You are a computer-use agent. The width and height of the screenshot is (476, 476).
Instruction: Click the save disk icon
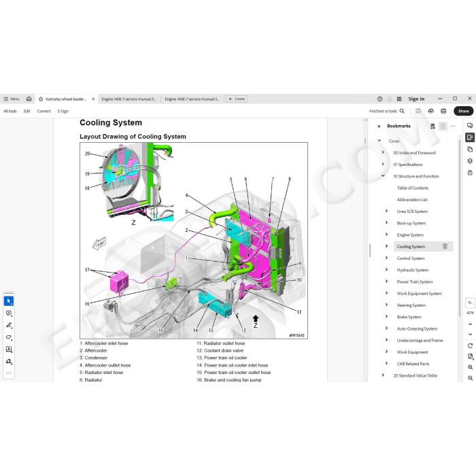[418, 111]
